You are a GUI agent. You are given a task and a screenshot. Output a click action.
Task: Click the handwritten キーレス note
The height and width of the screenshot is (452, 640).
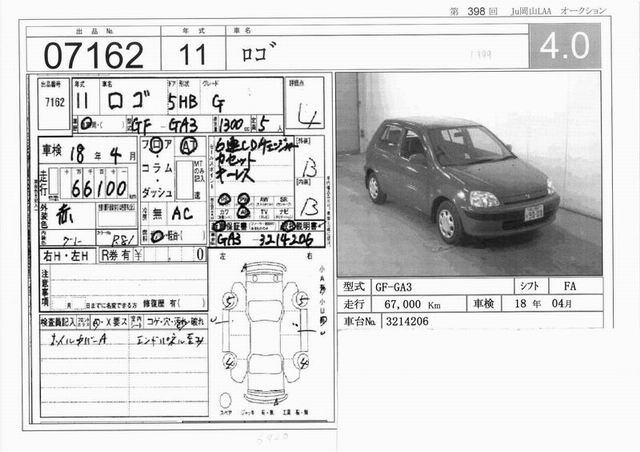click(234, 175)
